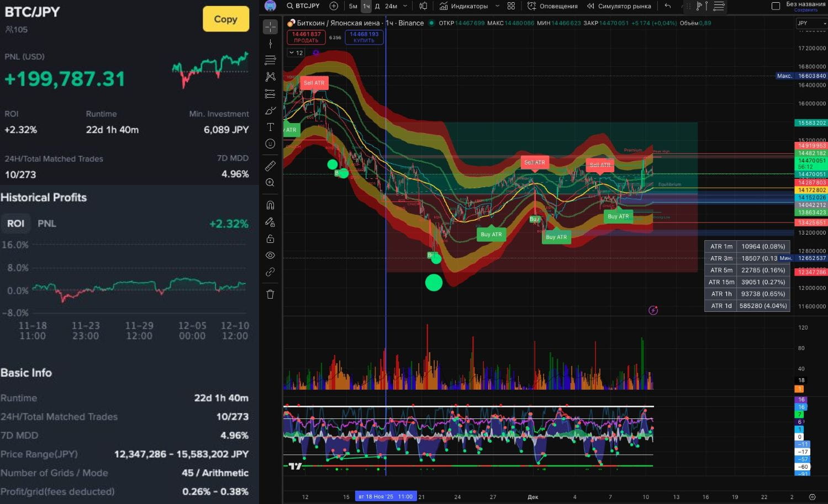Click the Price Range 12,347,286 - 15,583,202 JPY value

point(181,454)
